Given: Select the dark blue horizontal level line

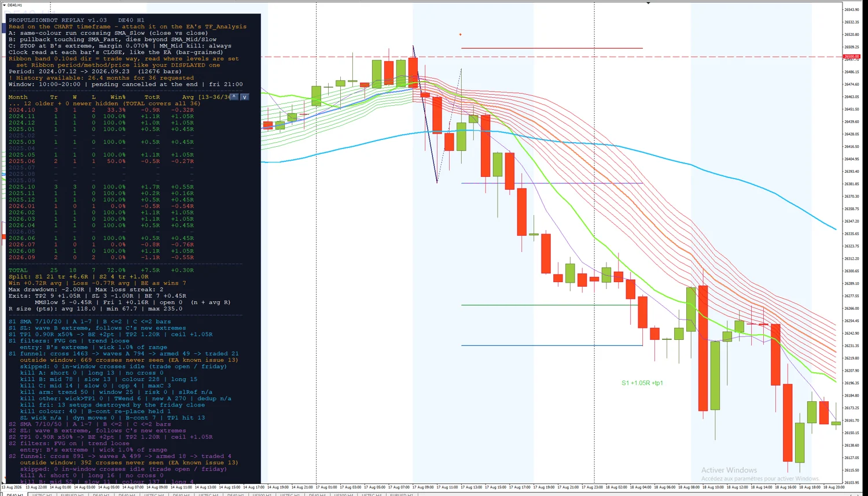Looking at the screenshot, I should tap(552, 345).
